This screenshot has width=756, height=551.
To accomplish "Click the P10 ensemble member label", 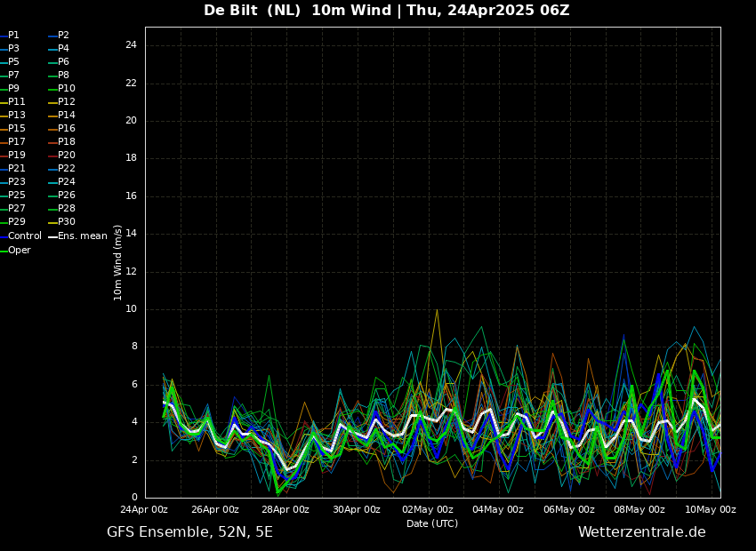I will coord(66,89).
